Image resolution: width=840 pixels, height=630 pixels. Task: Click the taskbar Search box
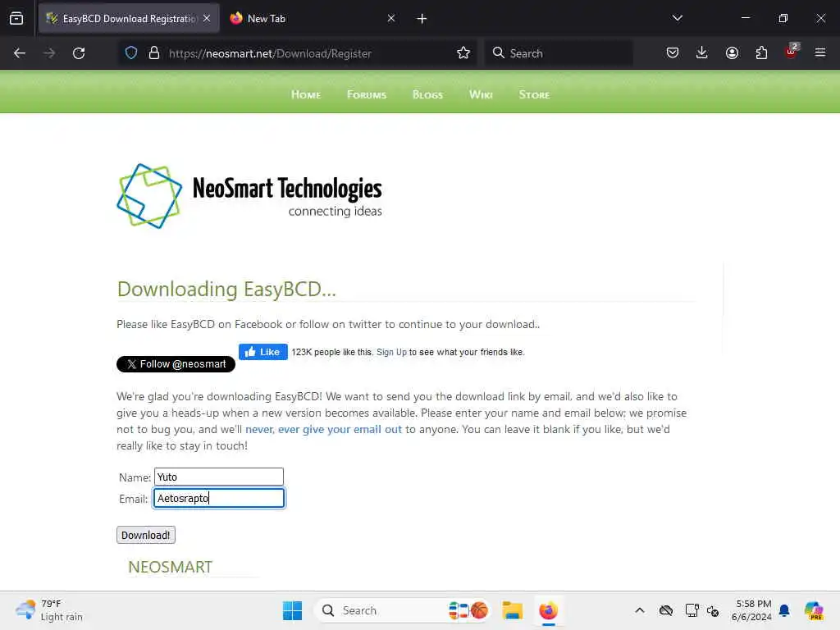[x=402, y=610]
